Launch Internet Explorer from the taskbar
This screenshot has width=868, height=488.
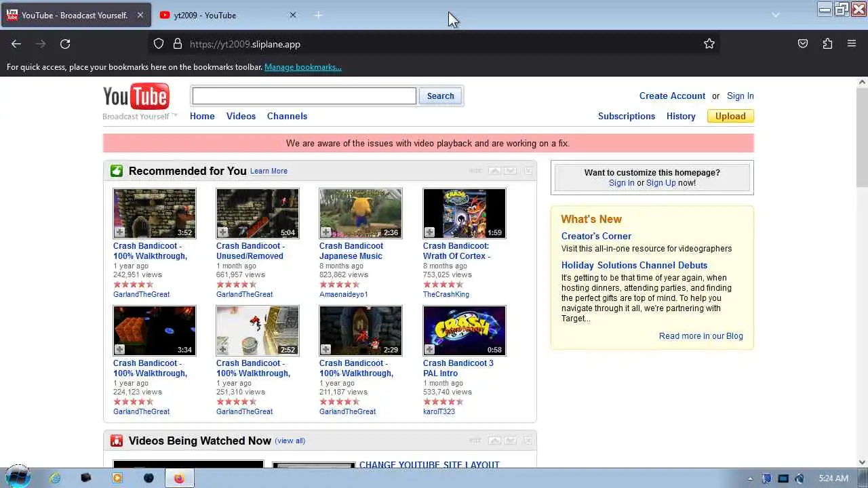tap(55, 478)
